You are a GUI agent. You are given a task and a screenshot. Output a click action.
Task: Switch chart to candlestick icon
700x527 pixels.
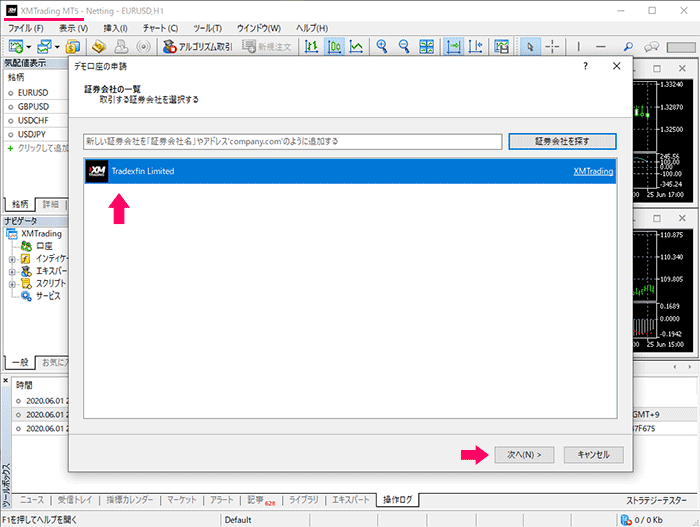pyautogui.click(x=334, y=46)
